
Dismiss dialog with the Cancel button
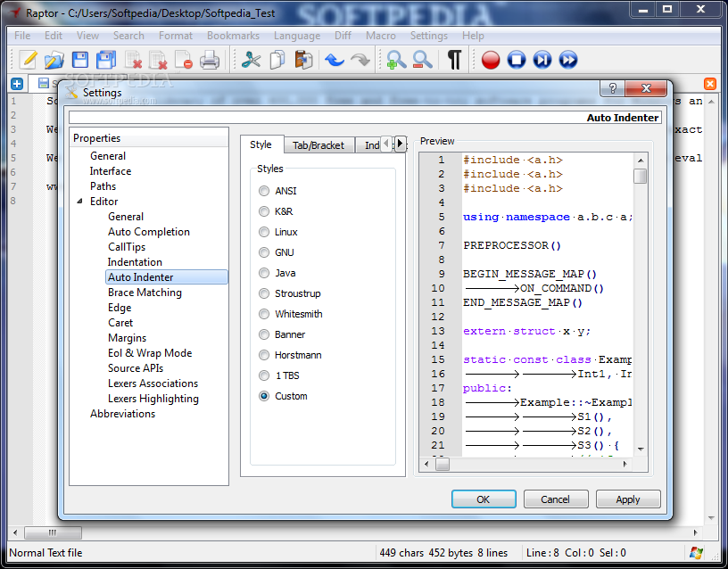pos(555,499)
